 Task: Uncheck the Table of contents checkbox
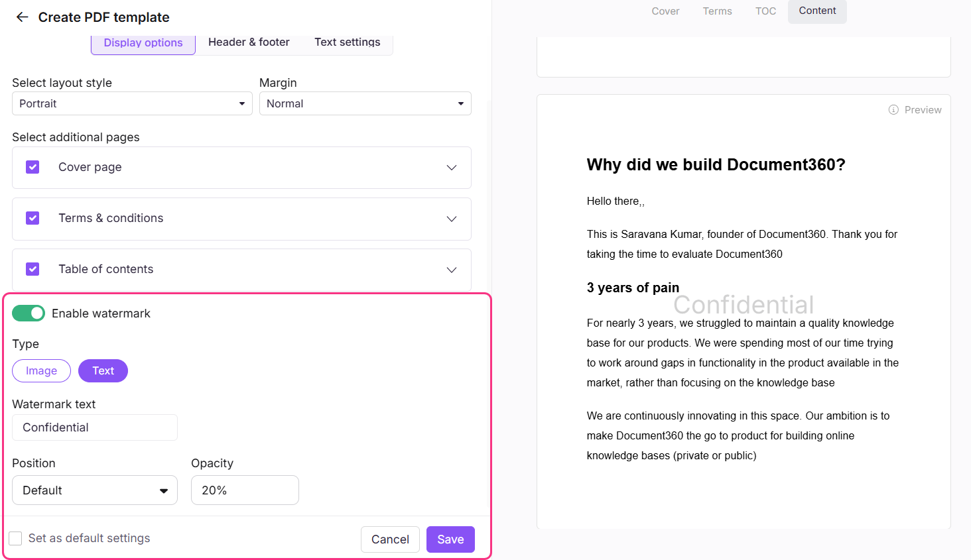[32, 269]
